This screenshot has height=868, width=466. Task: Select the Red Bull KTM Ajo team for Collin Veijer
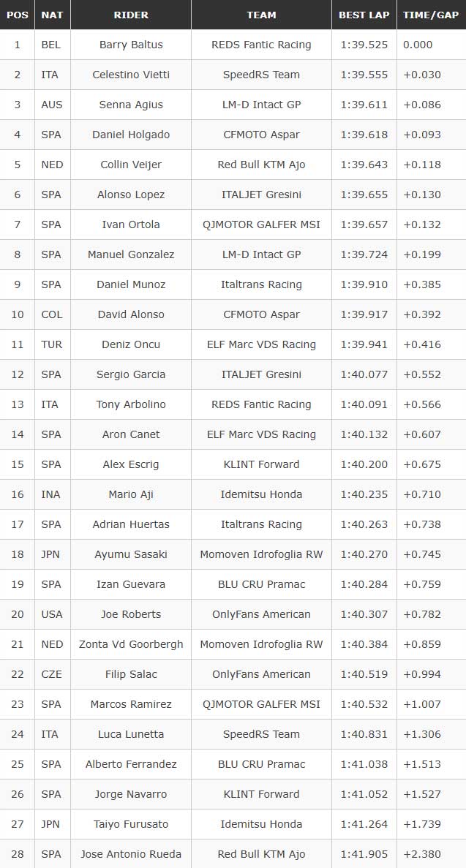coord(261,165)
